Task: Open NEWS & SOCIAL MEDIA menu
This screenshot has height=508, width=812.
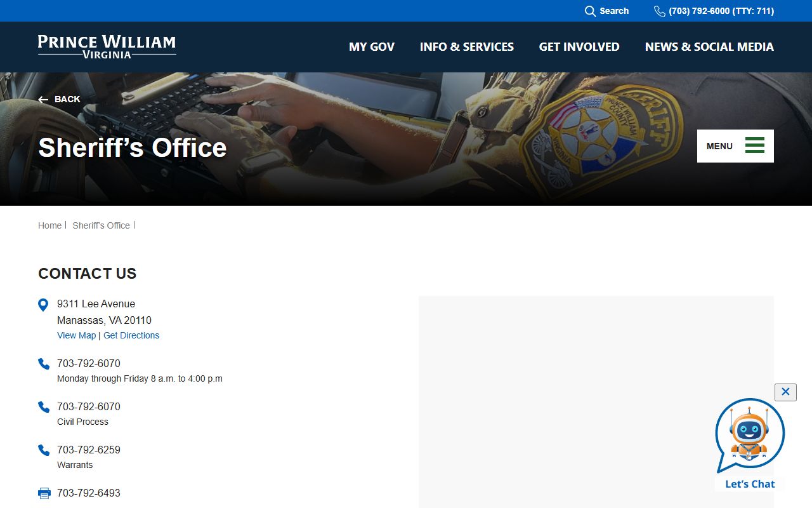Action: (709, 47)
